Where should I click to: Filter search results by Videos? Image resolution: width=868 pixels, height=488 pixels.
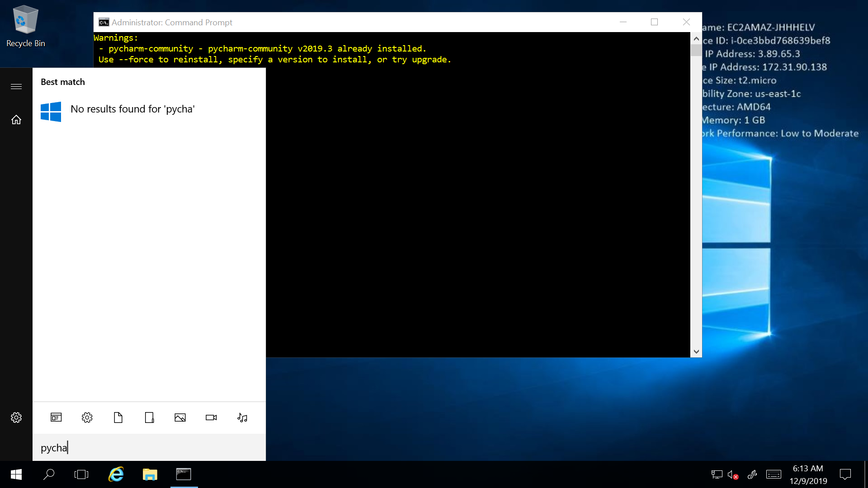tap(211, 418)
